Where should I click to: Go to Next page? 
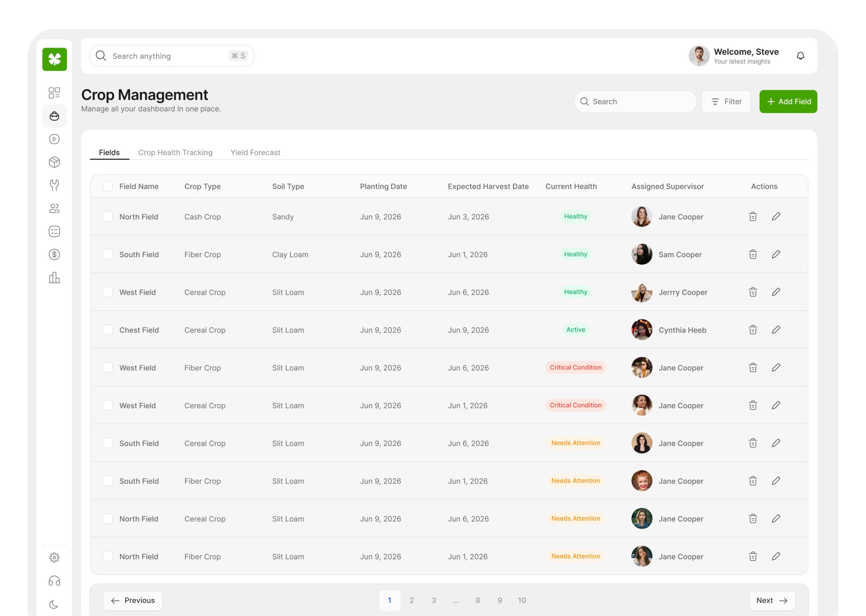coord(772,600)
